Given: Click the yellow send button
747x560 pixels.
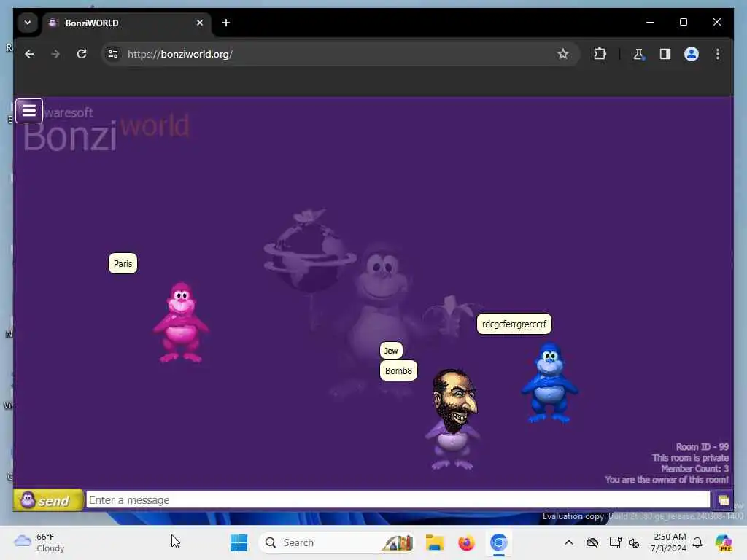Looking at the screenshot, I should tap(48, 500).
